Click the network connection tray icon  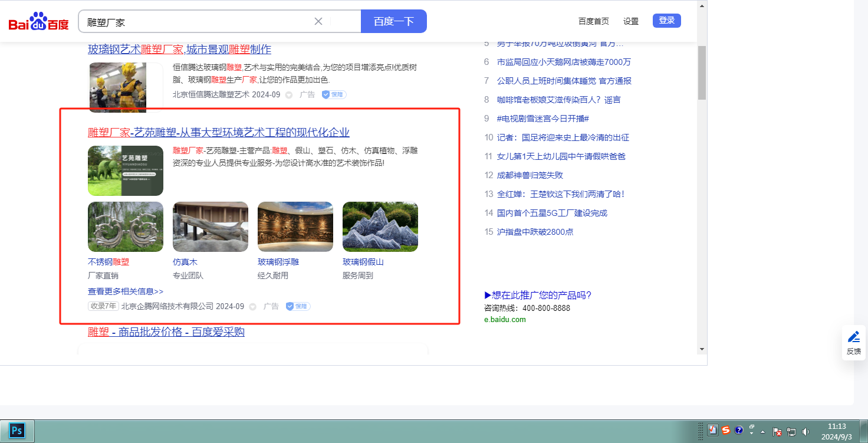791,432
